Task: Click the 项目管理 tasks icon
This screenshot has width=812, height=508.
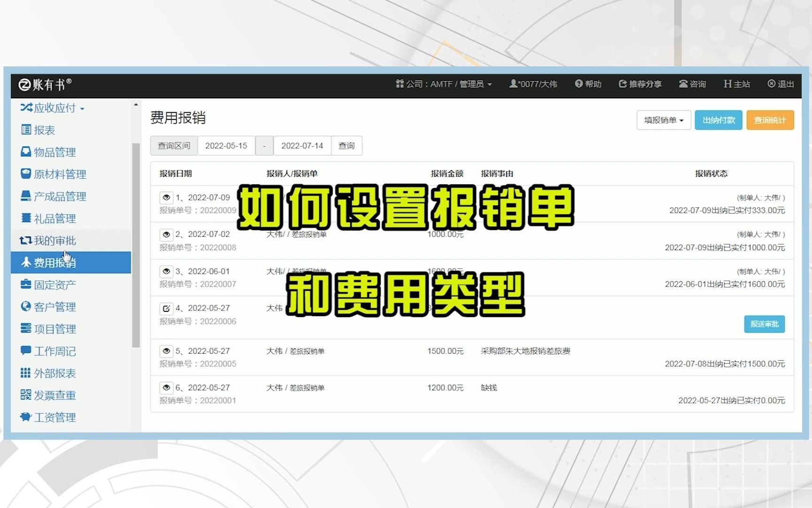Action: tap(26, 328)
